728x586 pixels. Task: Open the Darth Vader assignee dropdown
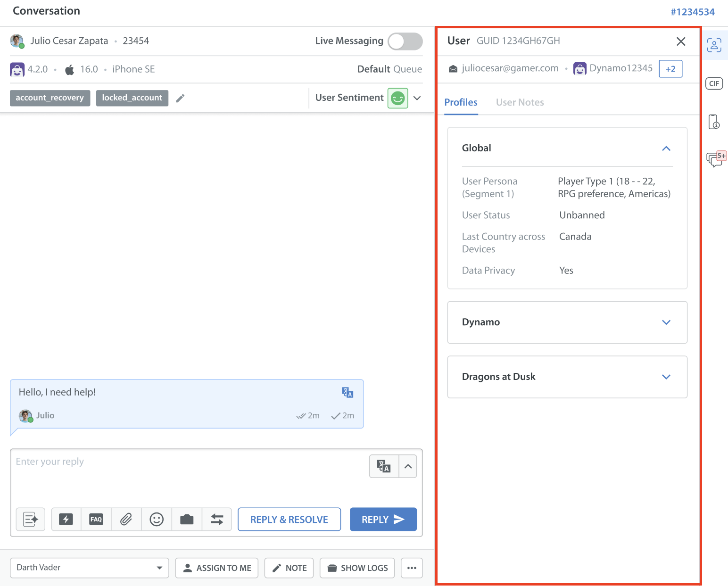tap(89, 568)
